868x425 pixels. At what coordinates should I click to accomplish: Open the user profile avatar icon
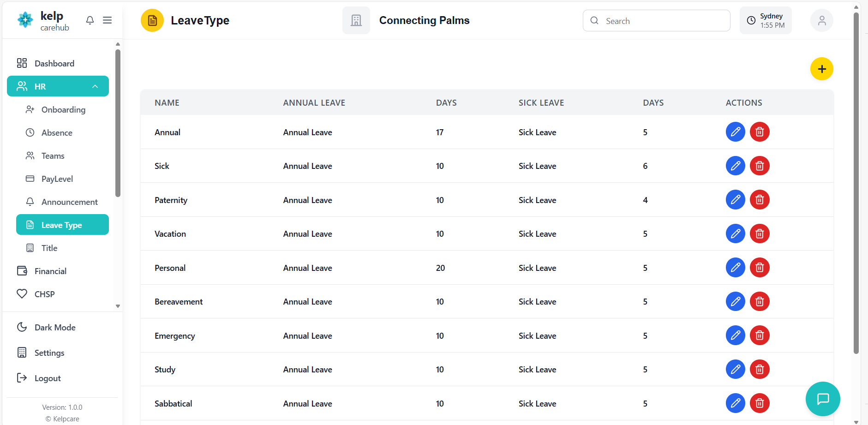(821, 20)
